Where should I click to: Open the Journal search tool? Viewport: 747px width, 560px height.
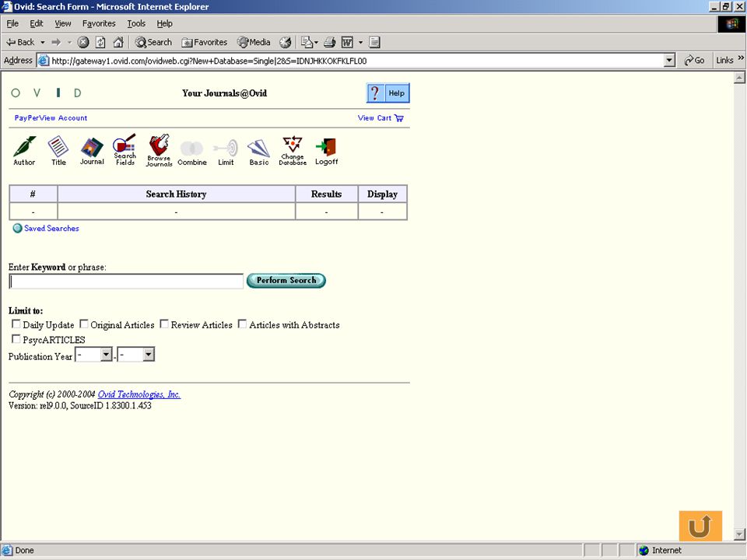[92, 151]
